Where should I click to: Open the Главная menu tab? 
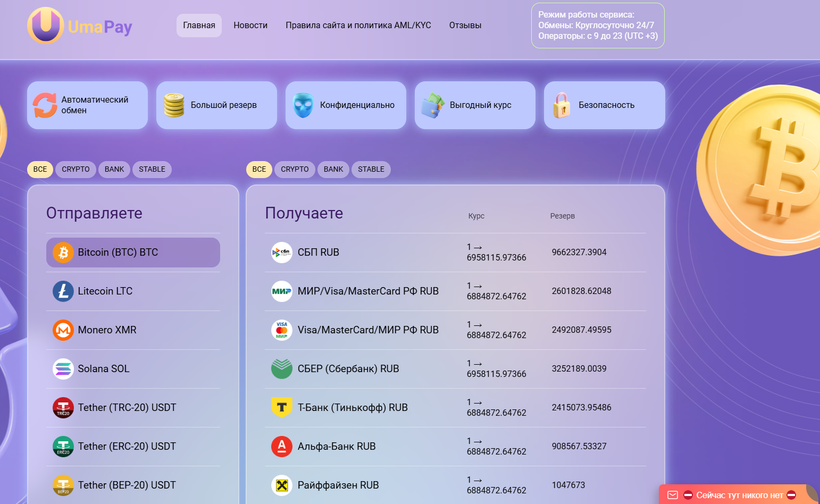199,26
